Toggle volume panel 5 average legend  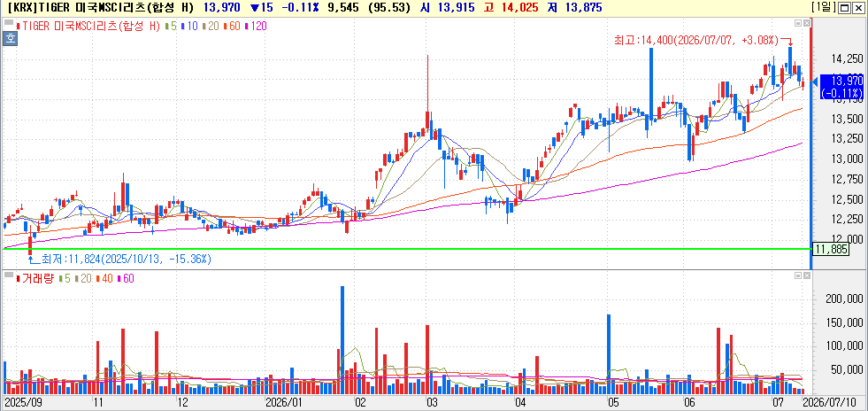pos(65,278)
